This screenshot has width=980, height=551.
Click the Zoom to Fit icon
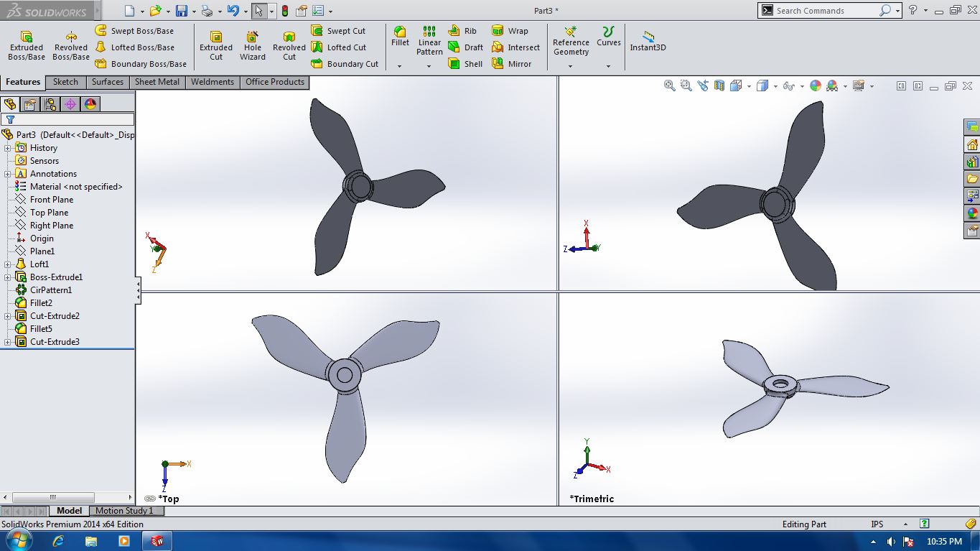(670, 85)
